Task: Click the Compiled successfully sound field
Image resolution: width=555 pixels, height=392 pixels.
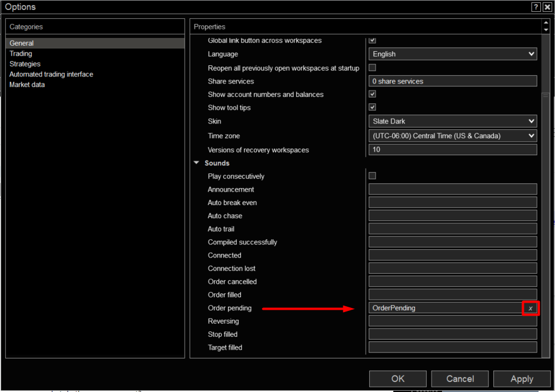Action: [x=453, y=242]
